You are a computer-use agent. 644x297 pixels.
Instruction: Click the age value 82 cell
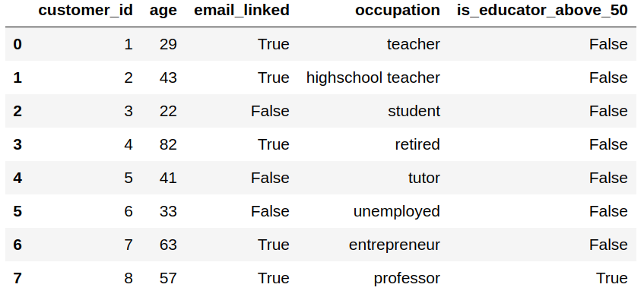168,144
